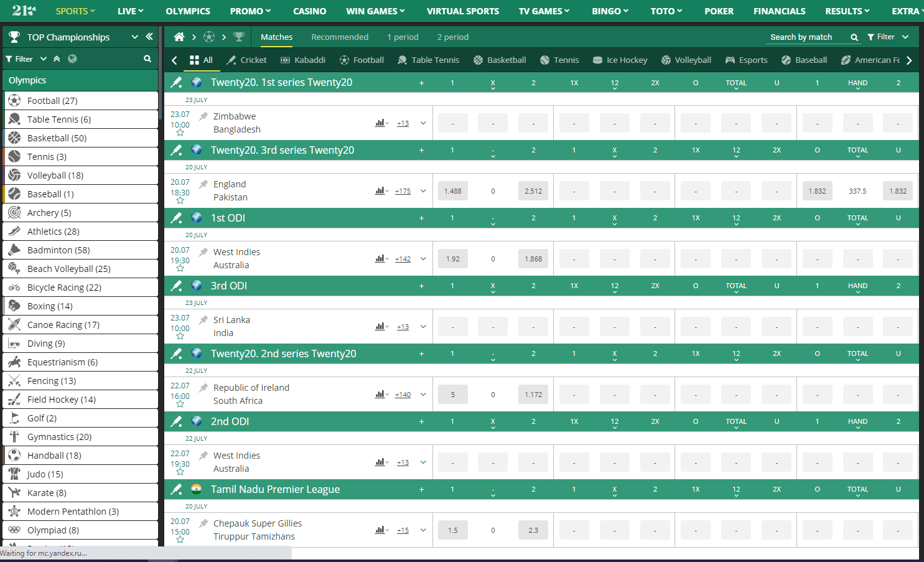Click the home icon in breadcrumb bar

coord(179,37)
